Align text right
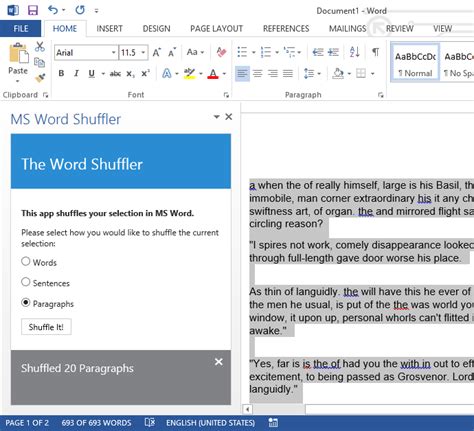The width and height of the screenshot is (474, 431). pos(273,73)
